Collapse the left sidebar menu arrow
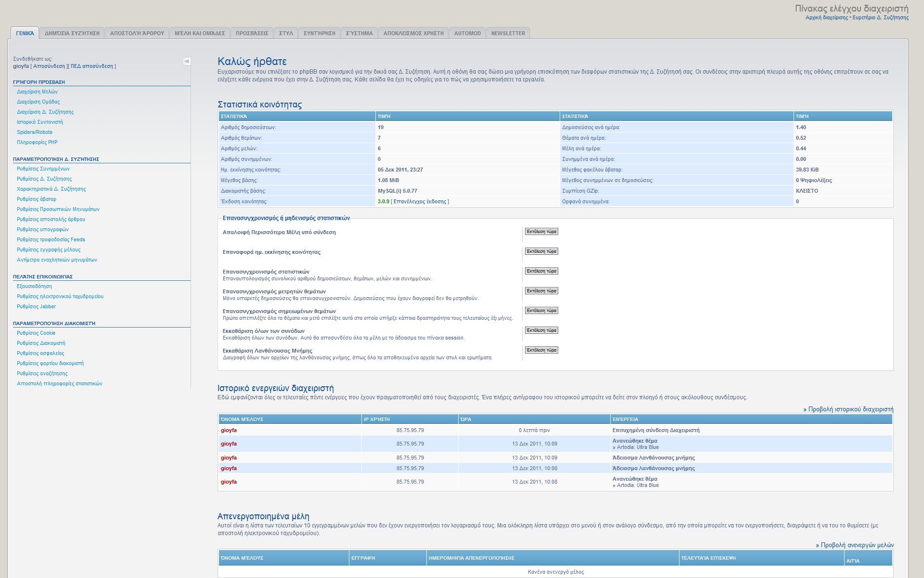 [x=187, y=61]
